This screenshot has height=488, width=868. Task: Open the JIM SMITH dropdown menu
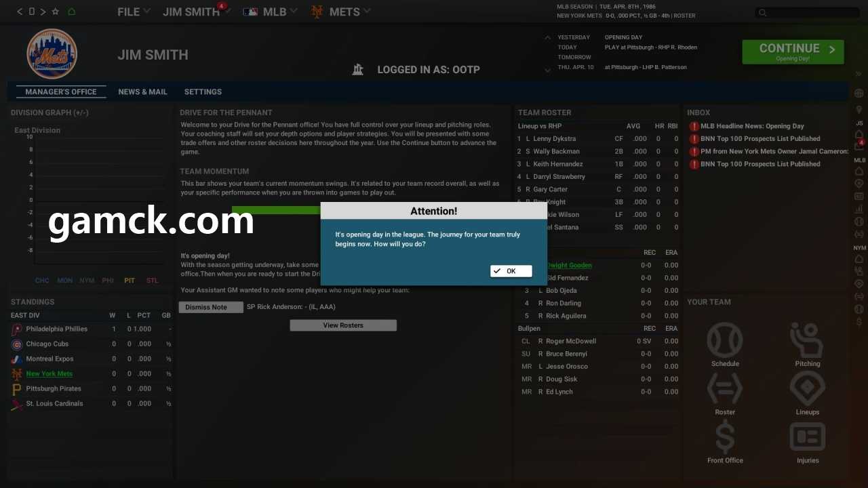[197, 12]
